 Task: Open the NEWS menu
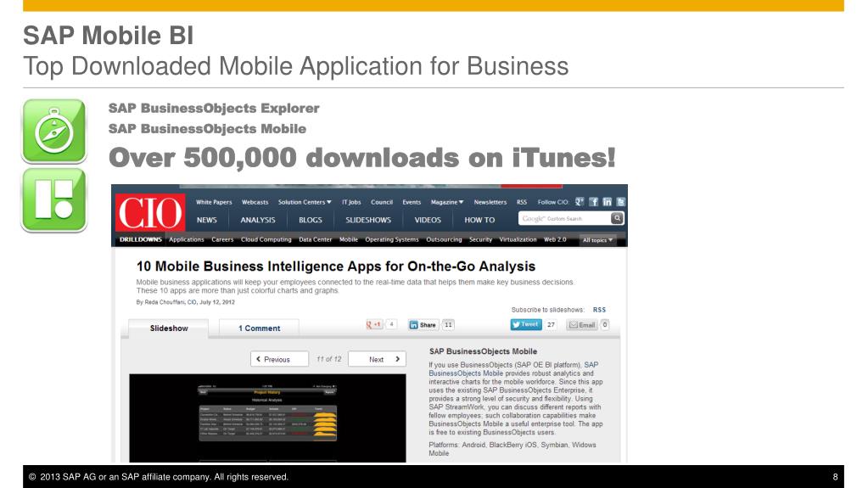206,220
